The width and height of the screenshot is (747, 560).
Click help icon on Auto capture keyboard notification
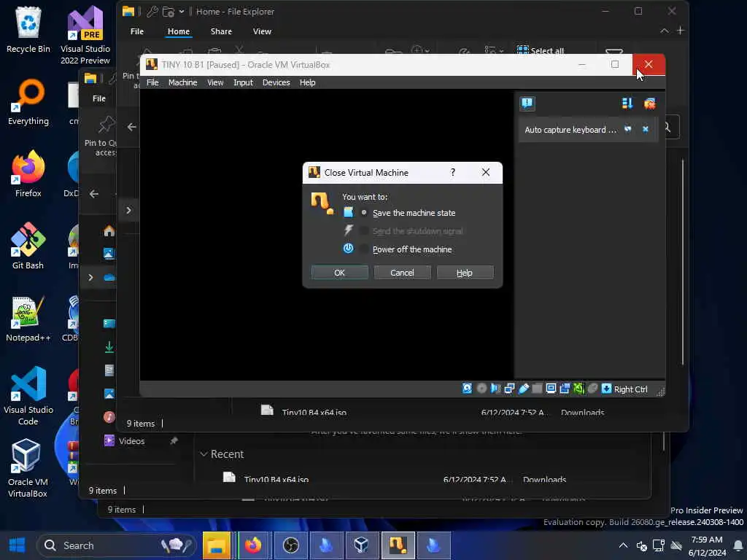[628, 129]
